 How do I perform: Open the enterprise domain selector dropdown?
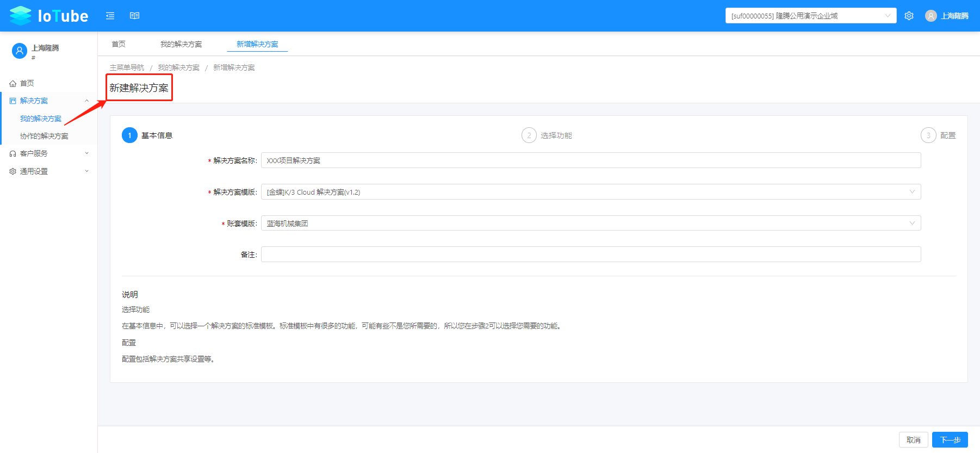tap(811, 16)
